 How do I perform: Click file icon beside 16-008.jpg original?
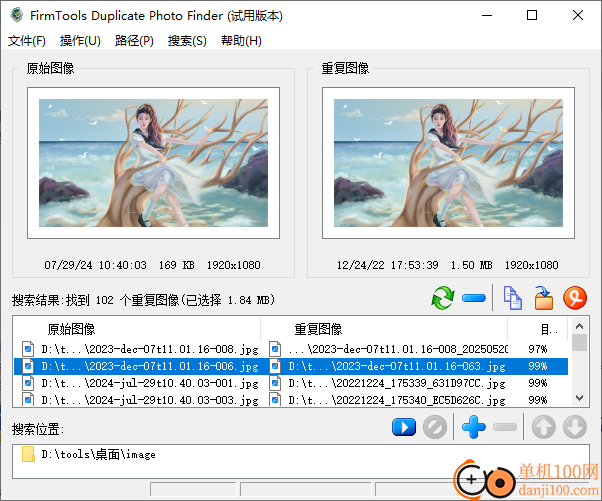pos(28,349)
